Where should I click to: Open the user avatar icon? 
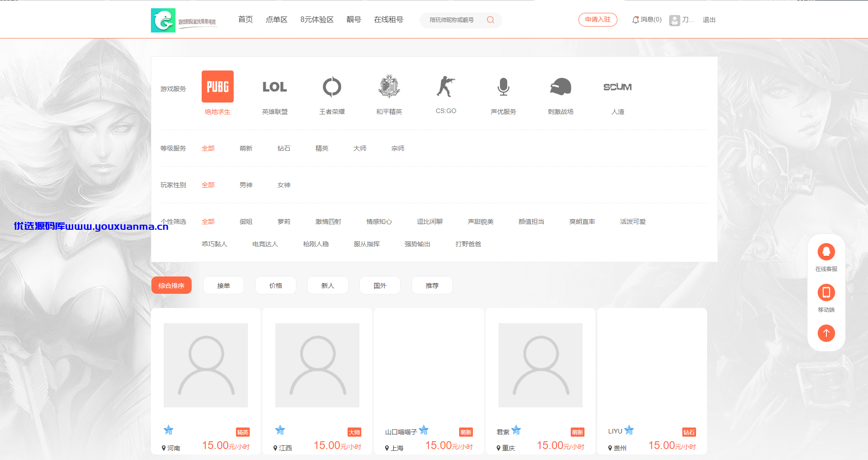(x=675, y=20)
